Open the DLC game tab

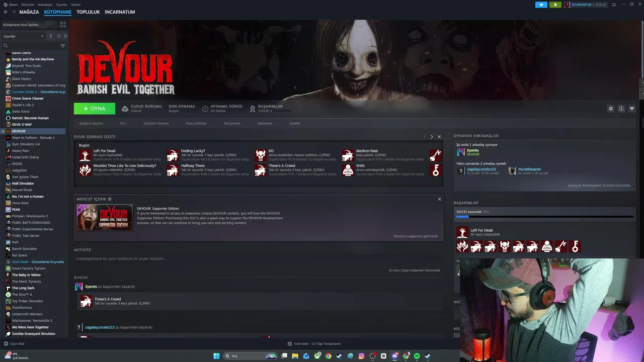[x=123, y=123]
